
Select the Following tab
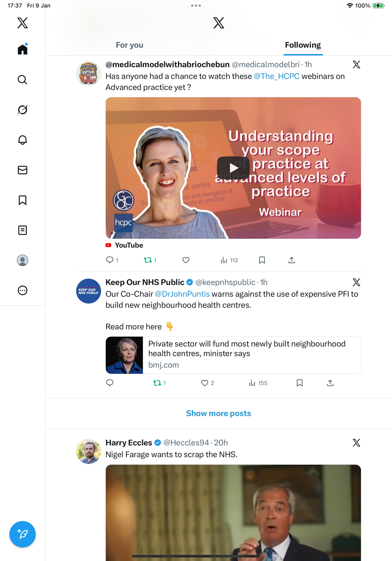pyautogui.click(x=303, y=45)
